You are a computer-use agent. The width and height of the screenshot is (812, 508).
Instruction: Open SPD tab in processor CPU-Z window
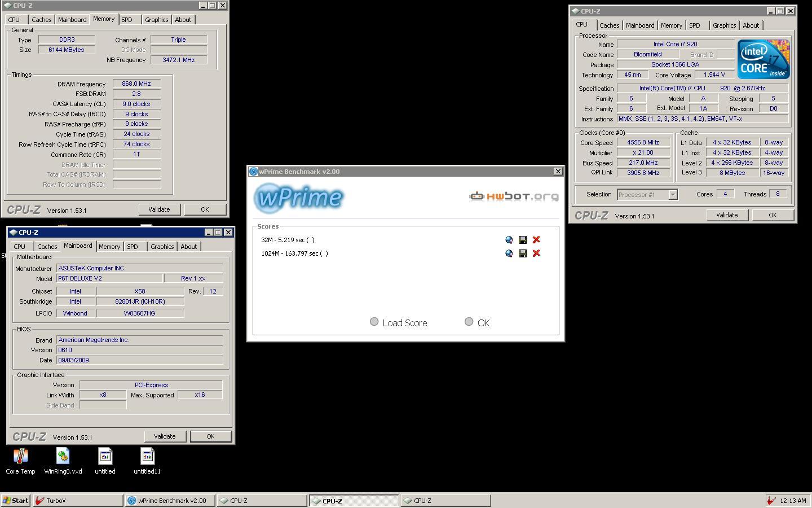[x=695, y=25]
